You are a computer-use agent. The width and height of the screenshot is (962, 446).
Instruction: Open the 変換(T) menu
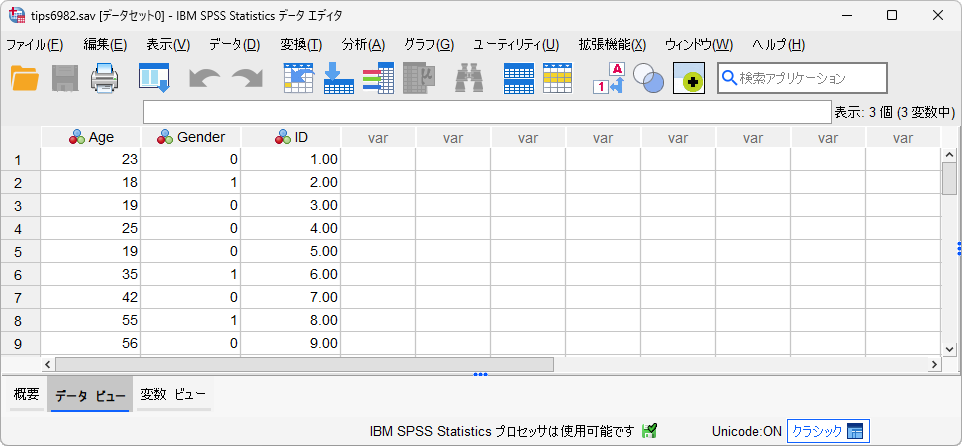click(301, 45)
